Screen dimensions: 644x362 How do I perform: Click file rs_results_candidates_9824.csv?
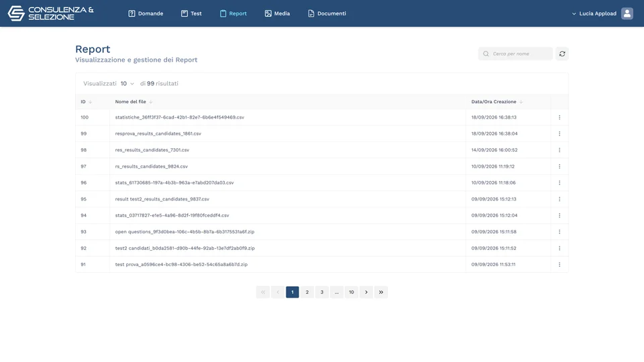click(x=151, y=167)
